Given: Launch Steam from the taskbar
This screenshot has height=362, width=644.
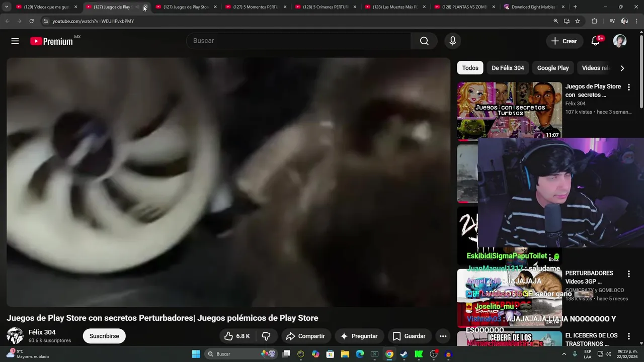Looking at the screenshot, I should point(404,354).
